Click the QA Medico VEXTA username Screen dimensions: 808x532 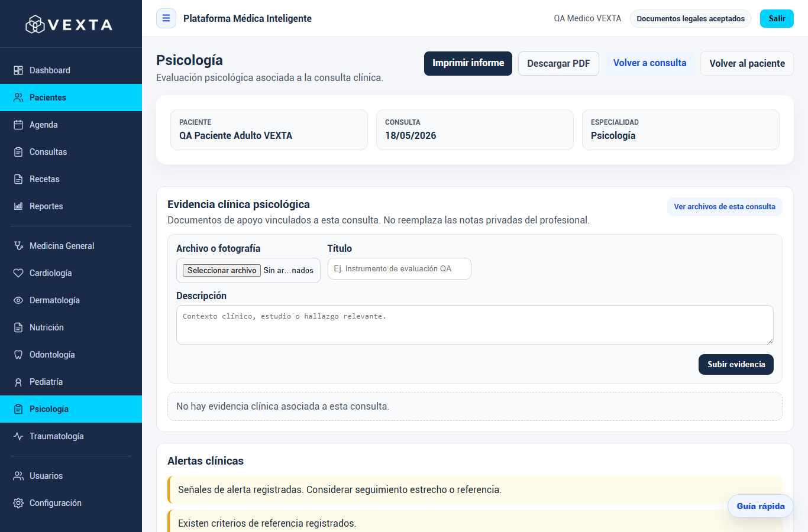(587, 18)
